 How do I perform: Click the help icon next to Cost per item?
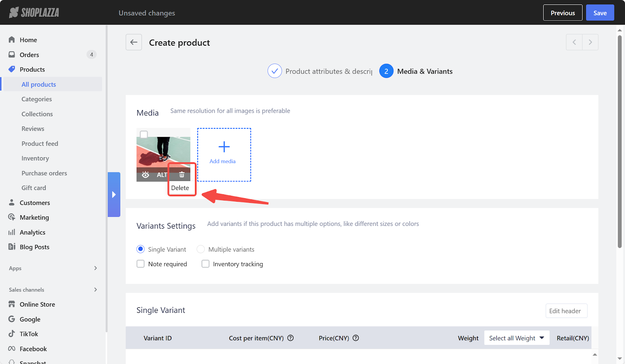(291, 338)
